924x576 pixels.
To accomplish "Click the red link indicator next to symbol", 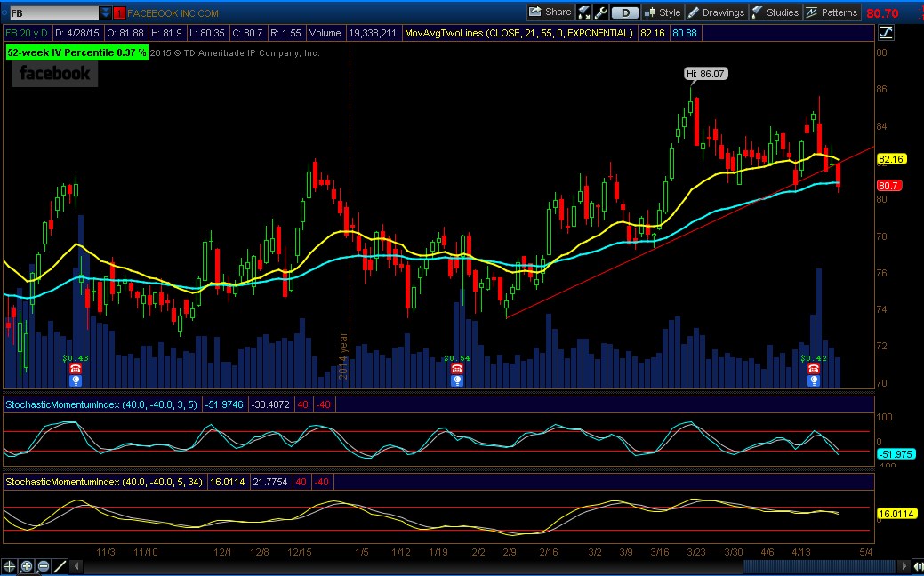I will click(x=119, y=12).
